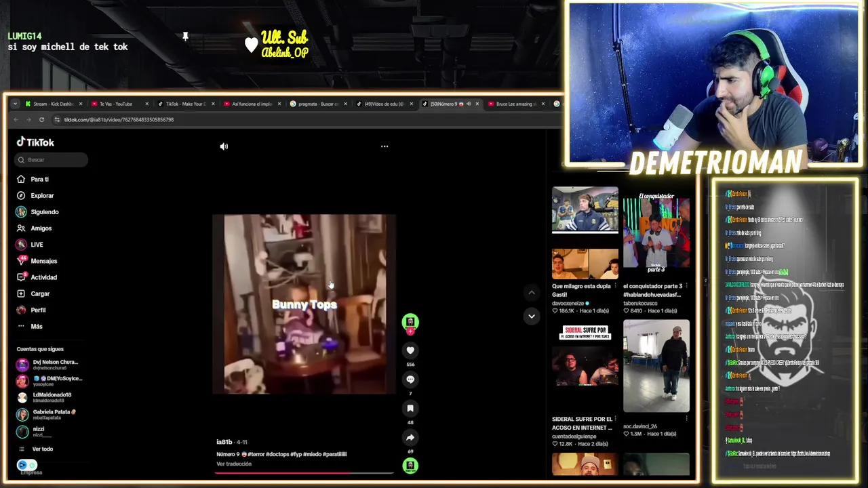868x488 pixels.
Task: Open nizzi followed account
Action: pos(31,431)
